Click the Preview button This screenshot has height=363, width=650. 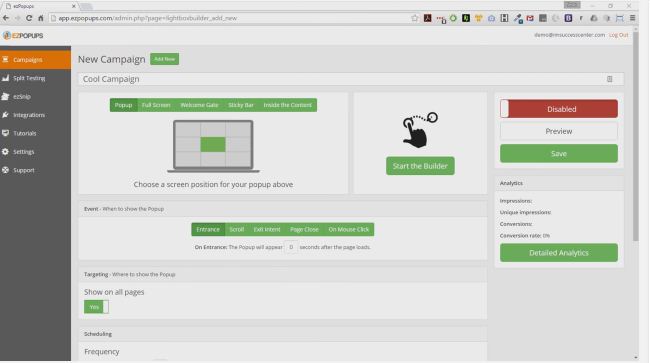click(x=559, y=131)
